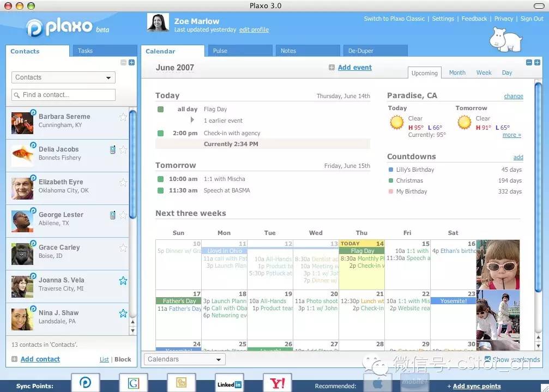Open Grace Carley's gorilla avatar

tap(22, 254)
